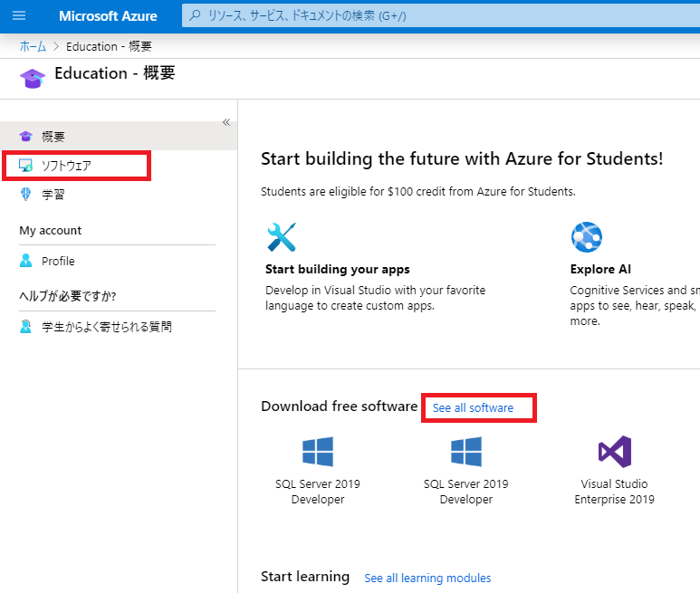The height and width of the screenshot is (593, 700).
Task: Click Start building your apps heading
Action: (x=338, y=270)
